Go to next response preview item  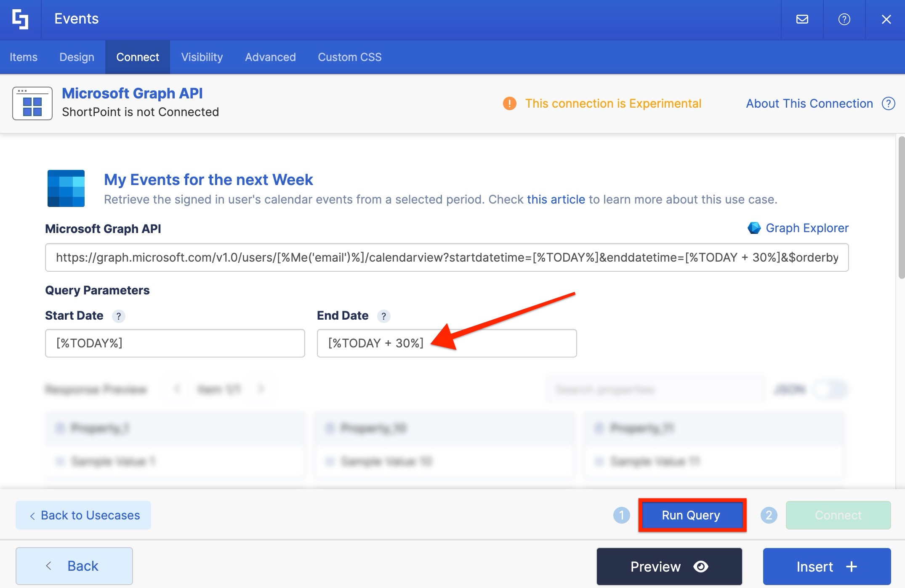pyautogui.click(x=261, y=389)
